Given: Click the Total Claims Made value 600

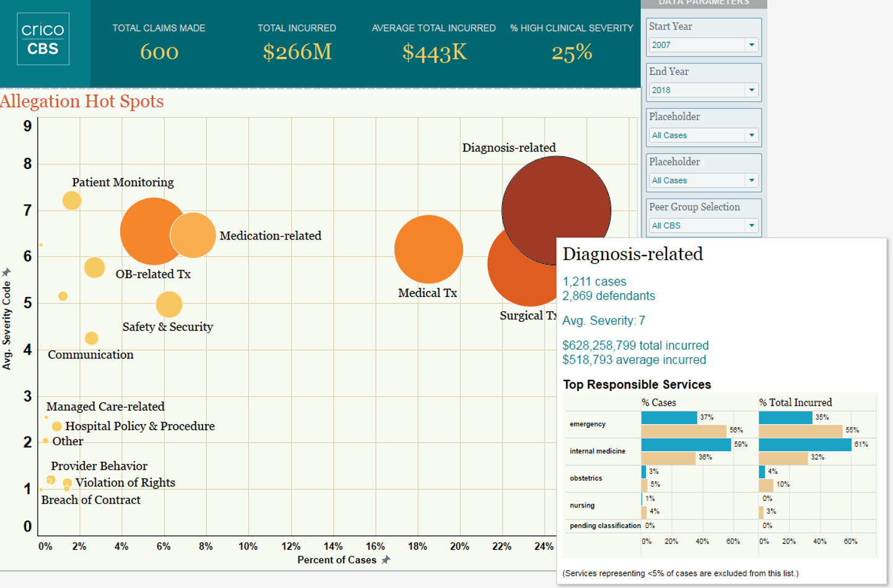Looking at the screenshot, I should [x=159, y=52].
